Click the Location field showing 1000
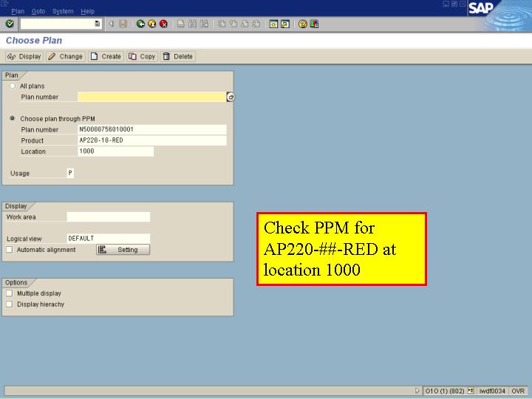Viewport: 532px width, 399px height. pyautogui.click(x=116, y=151)
